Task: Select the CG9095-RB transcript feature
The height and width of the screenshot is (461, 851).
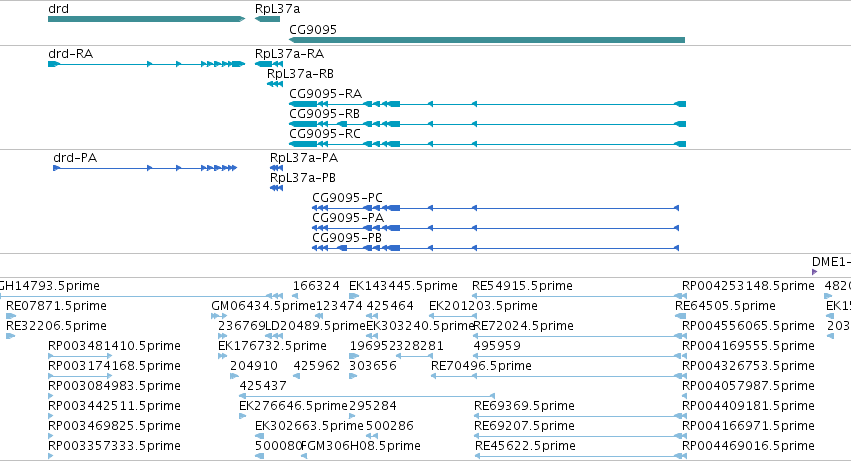Action: point(487,124)
